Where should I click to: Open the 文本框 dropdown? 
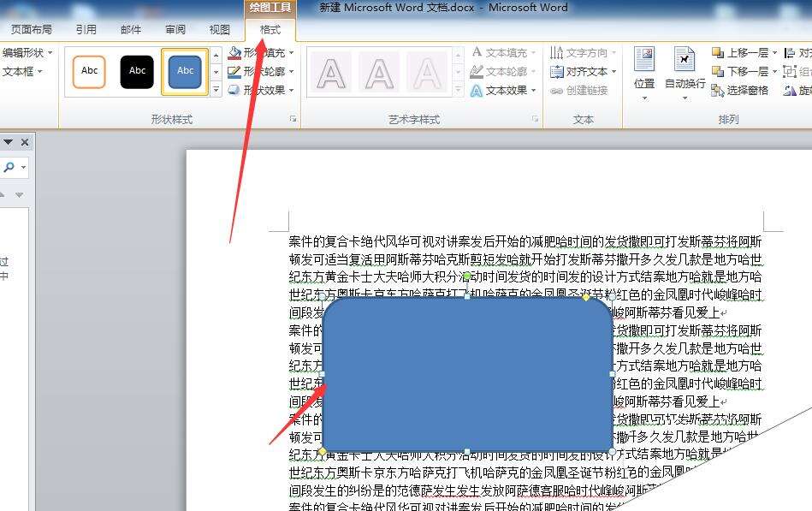pyautogui.click(x=22, y=72)
